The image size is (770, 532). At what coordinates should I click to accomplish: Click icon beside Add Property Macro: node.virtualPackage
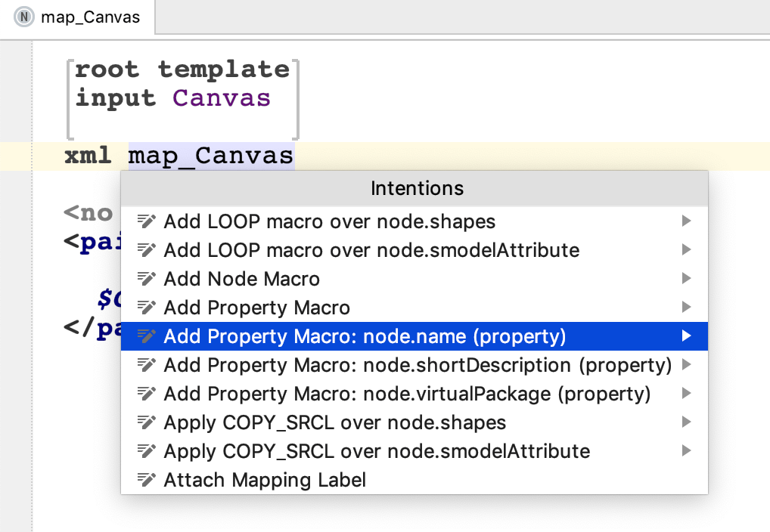click(x=147, y=394)
